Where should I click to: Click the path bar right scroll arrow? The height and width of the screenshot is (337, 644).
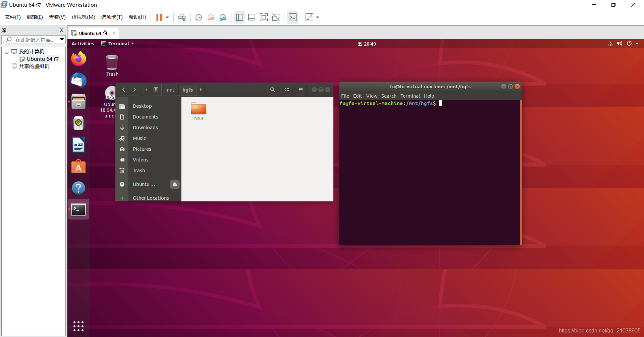click(201, 90)
